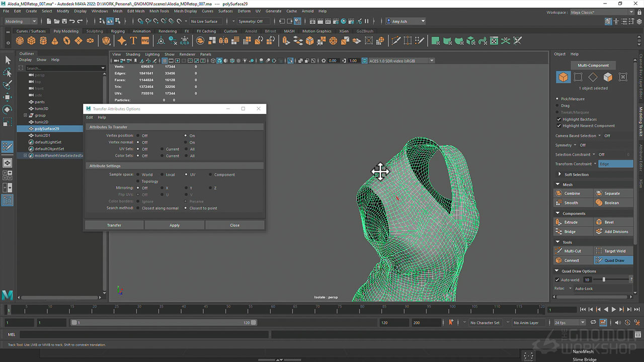The image size is (644, 362).
Task: Switch to the Sculpting shelf tab
Action: pyautogui.click(x=94, y=31)
